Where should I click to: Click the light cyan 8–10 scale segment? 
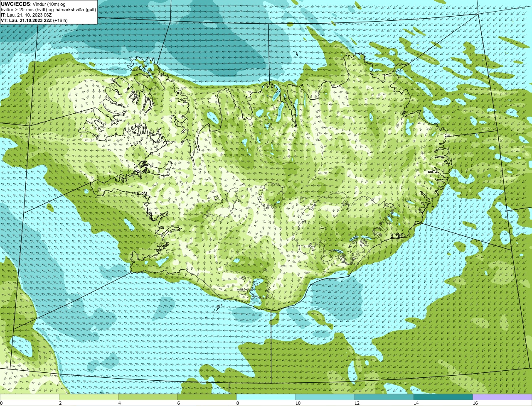click(x=266, y=397)
